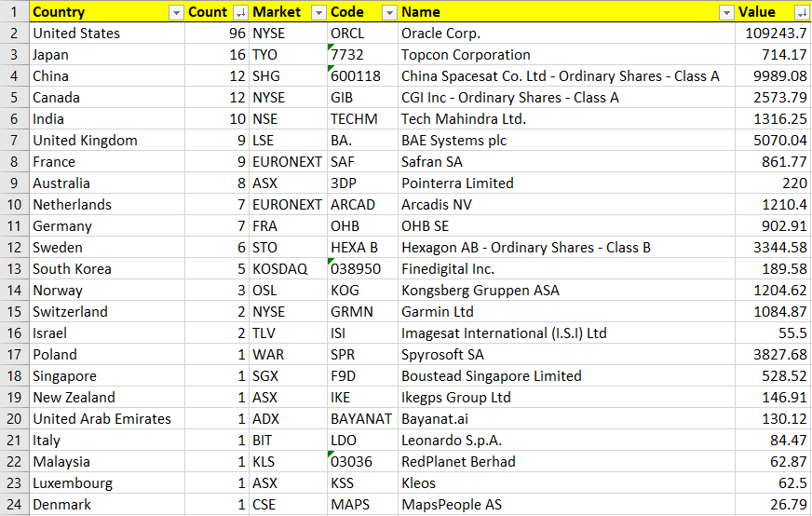Select the code cell GRMN

pos(362,311)
